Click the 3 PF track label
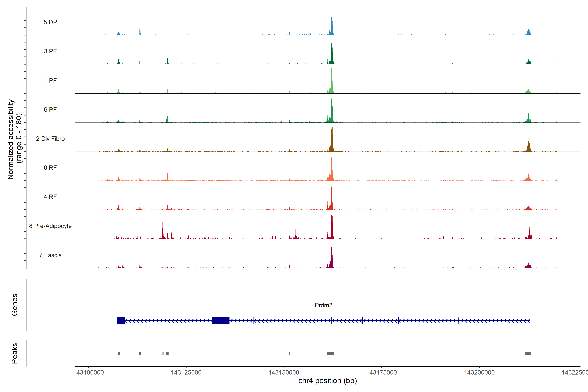 [x=50, y=51]
